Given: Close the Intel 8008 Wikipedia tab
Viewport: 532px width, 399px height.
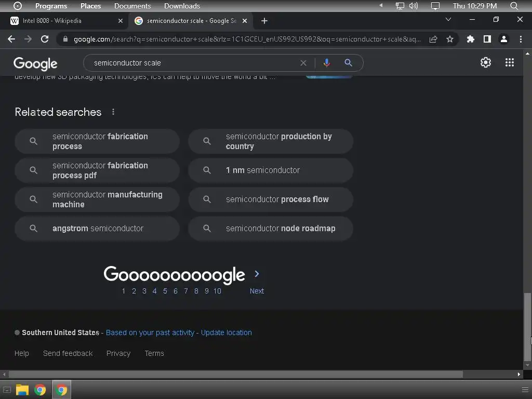Looking at the screenshot, I should tap(121, 21).
